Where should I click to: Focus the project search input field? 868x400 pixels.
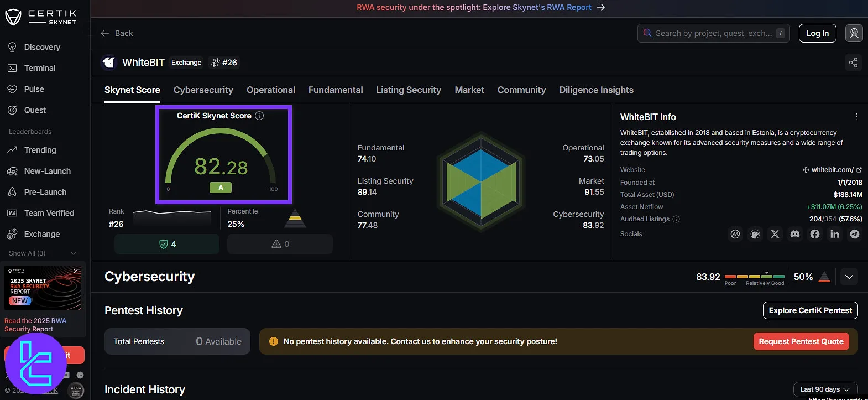click(x=713, y=33)
